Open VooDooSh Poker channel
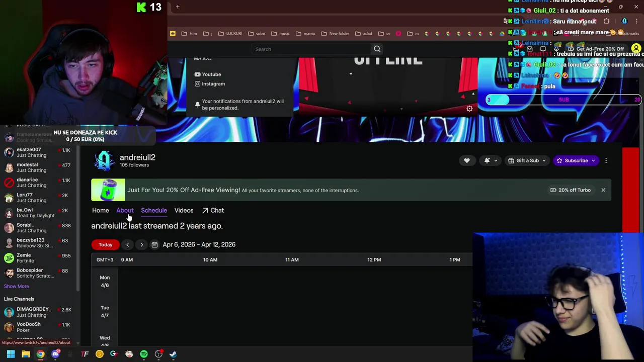 point(38,327)
